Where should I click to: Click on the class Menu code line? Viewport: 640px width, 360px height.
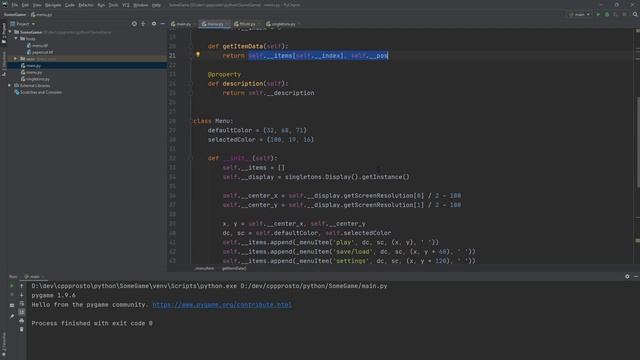click(x=213, y=121)
